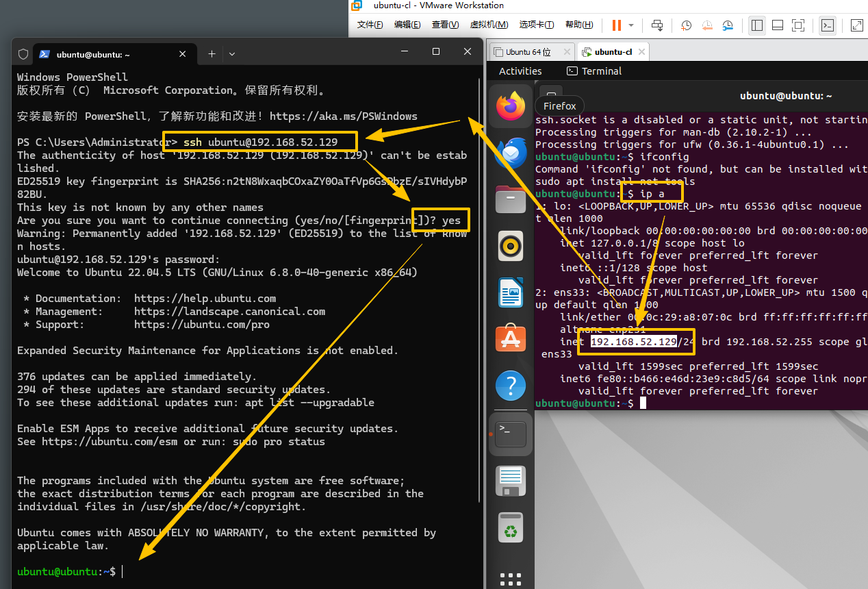Image resolution: width=868 pixels, height=589 pixels.
Task: Click the cursor prompt in the VM terminal
Action: [643, 403]
